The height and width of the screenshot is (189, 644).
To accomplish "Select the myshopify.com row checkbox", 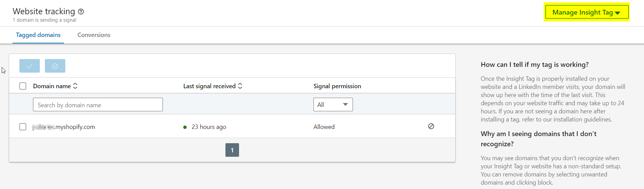I will pos(23,127).
